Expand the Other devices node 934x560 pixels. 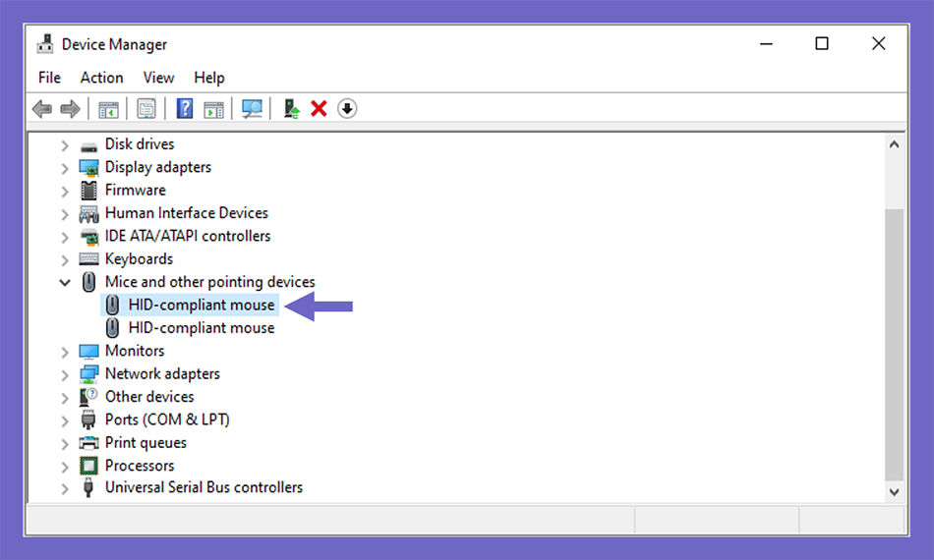[x=65, y=398]
